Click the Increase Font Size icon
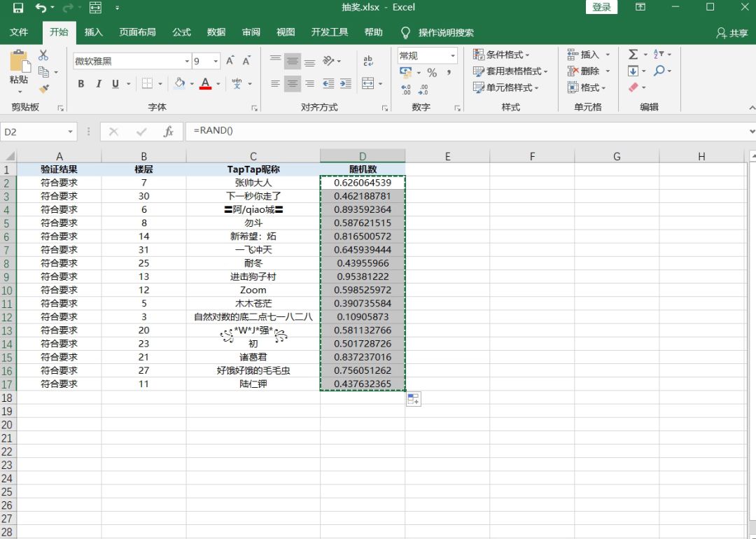 [230, 61]
